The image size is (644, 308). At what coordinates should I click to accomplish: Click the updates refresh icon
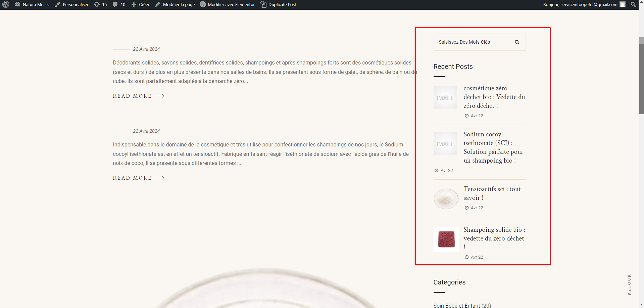coord(97,4)
